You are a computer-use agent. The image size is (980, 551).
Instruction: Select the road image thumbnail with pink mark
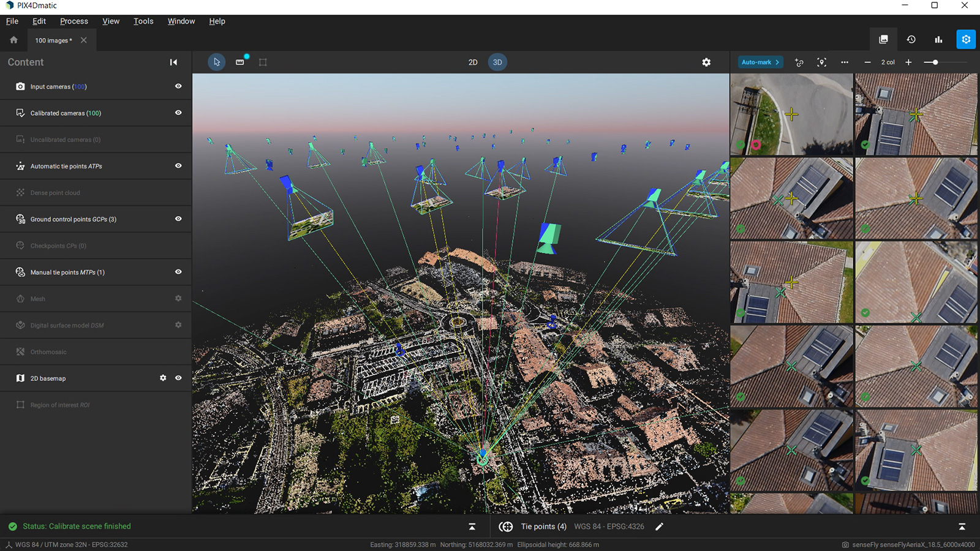point(791,114)
